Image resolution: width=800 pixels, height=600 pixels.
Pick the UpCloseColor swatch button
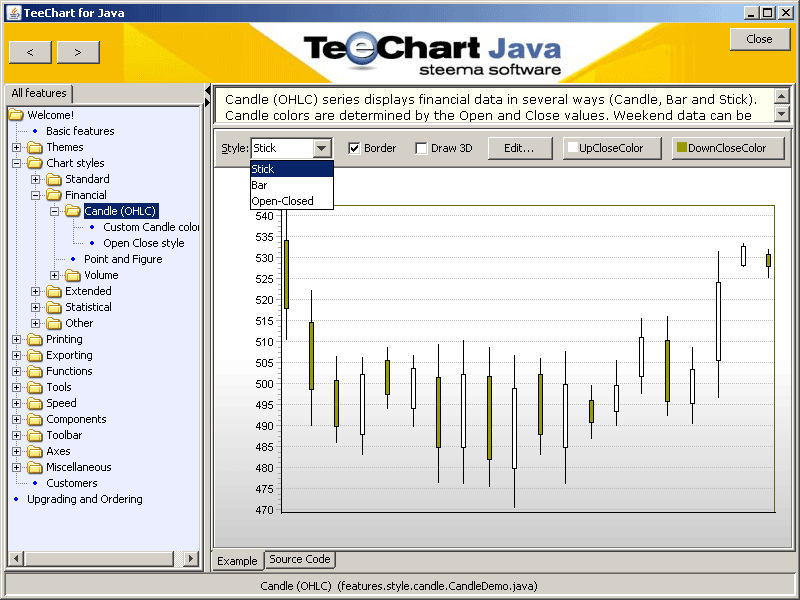coord(612,148)
